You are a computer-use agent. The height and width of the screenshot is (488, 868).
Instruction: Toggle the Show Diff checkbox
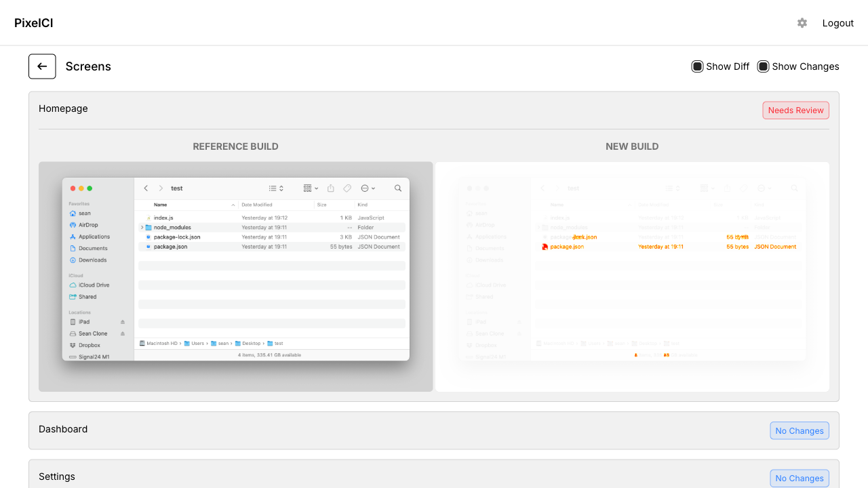pos(697,66)
